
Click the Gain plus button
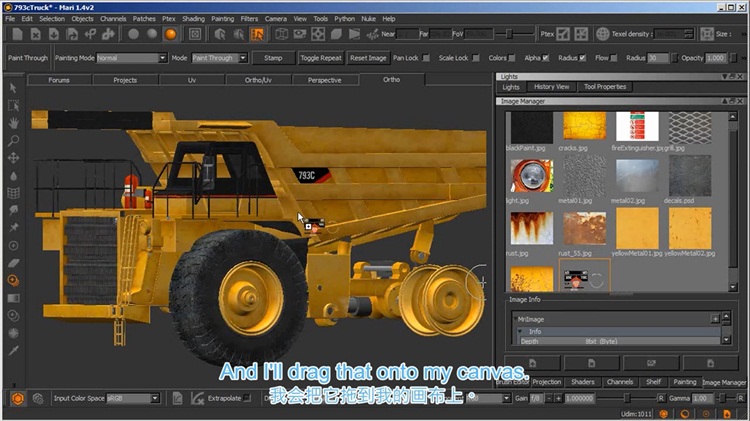[x=558, y=398]
